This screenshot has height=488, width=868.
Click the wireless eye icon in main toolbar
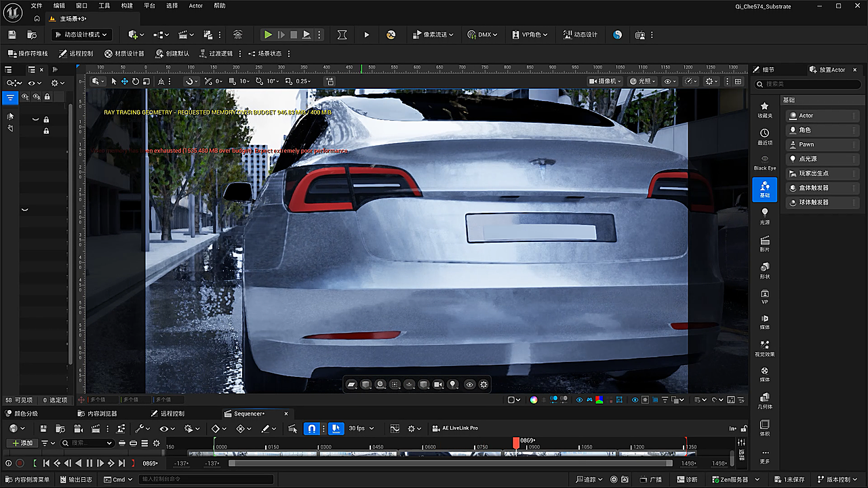click(x=237, y=35)
